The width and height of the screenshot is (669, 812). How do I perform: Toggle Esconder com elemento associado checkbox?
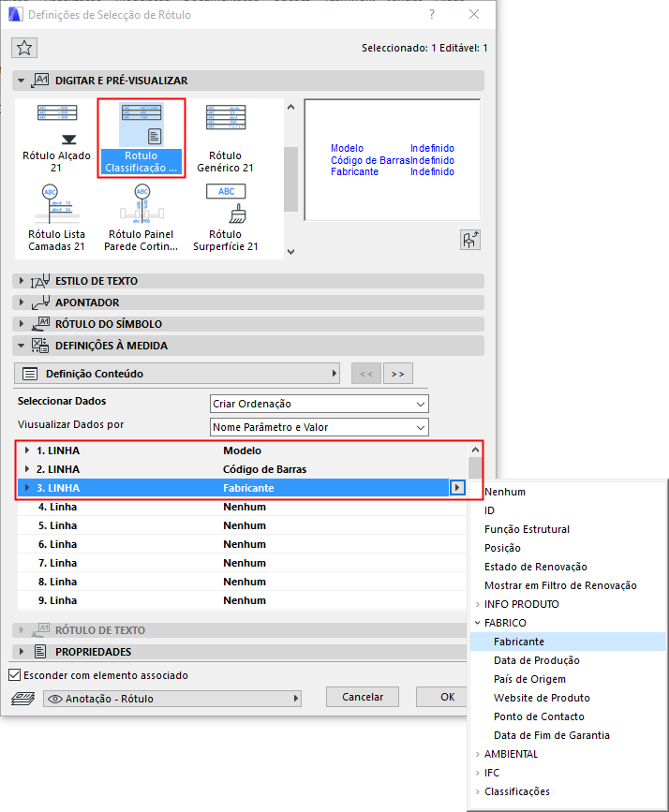(15, 675)
